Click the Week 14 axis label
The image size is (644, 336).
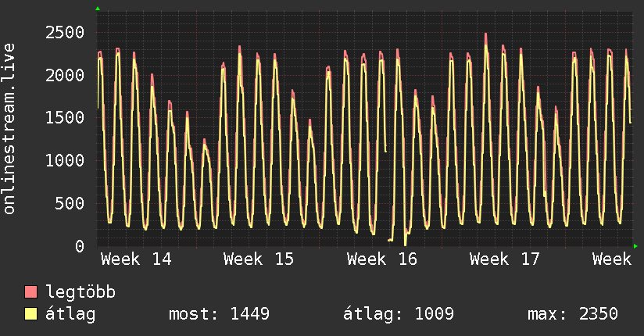tap(136, 259)
